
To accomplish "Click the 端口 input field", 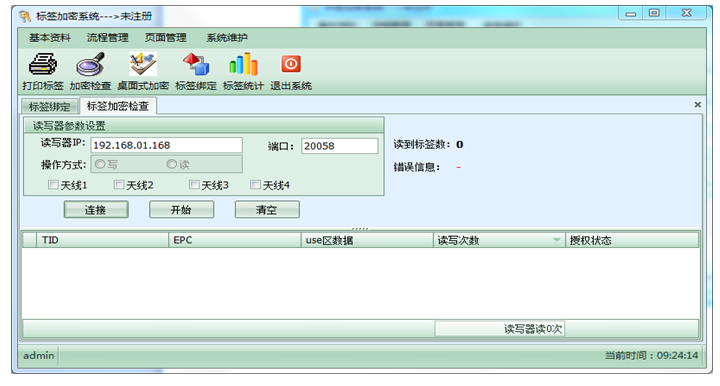I will pyautogui.click(x=340, y=146).
